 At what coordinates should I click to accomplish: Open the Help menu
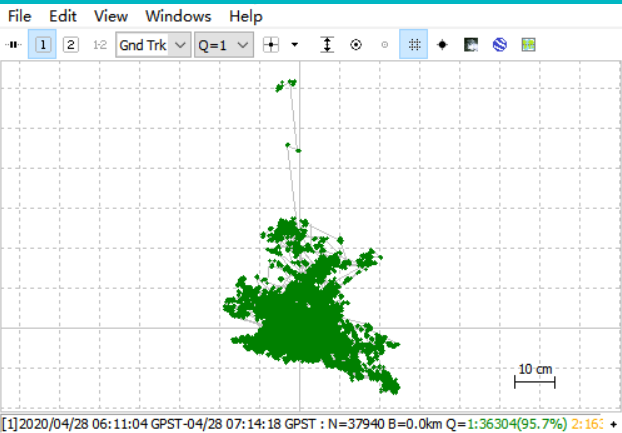point(246,16)
